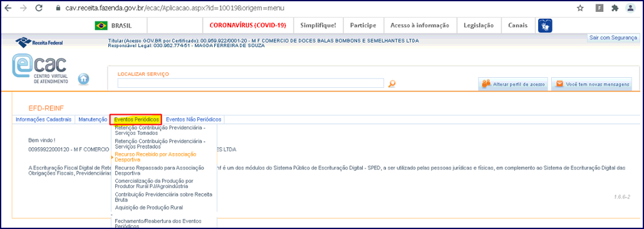644x229 pixels.
Task: Bookmark page with the star icon
Action: 580,8
